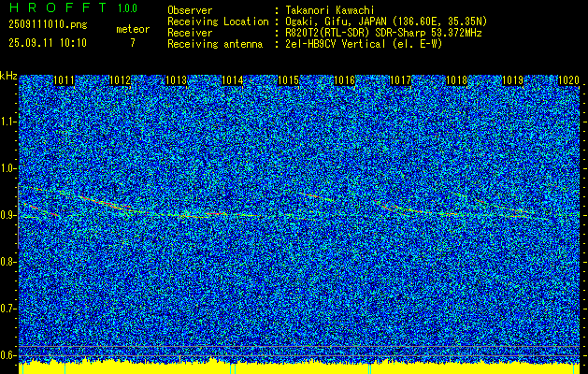This screenshot has height=374, width=588.
Task: Click the meteor count value 7
Action: click(x=133, y=43)
